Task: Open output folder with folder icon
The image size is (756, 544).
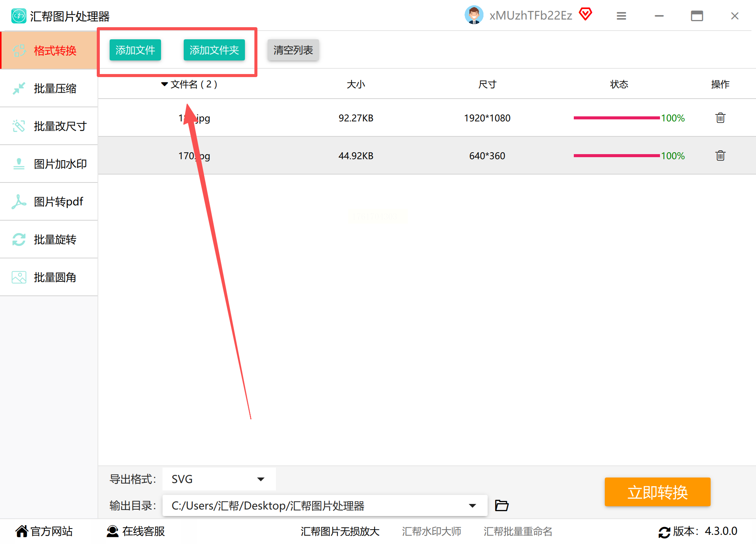Action: point(502,505)
